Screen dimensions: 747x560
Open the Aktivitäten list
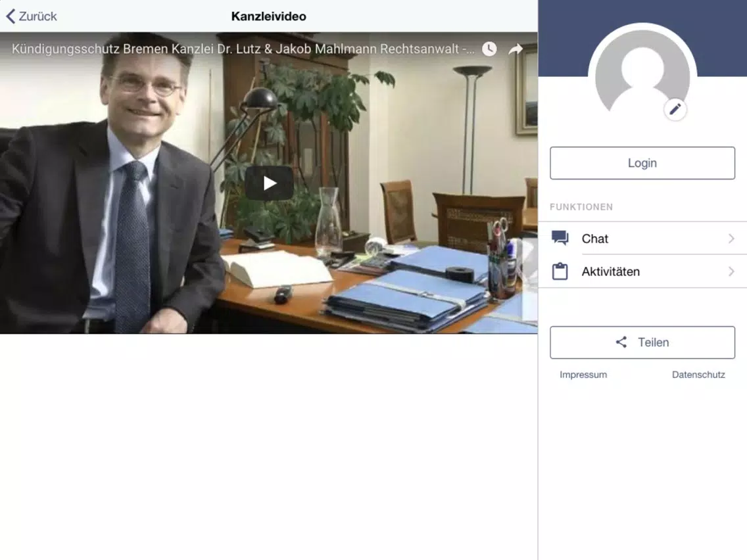click(642, 271)
